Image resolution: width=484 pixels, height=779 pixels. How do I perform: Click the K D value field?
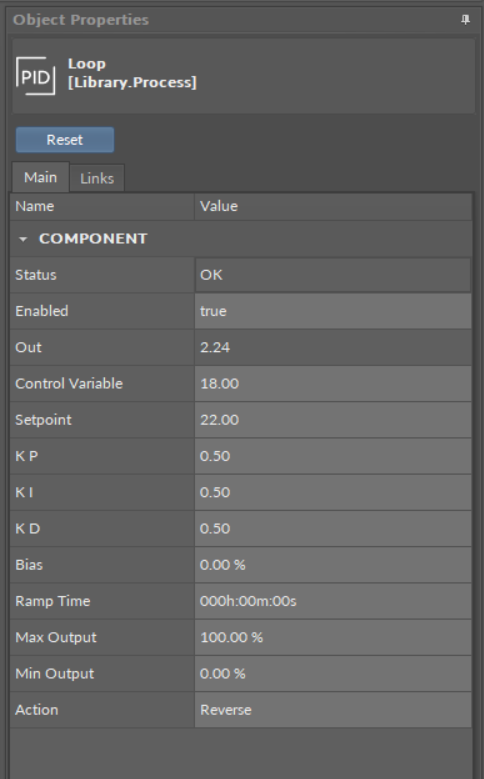333,529
